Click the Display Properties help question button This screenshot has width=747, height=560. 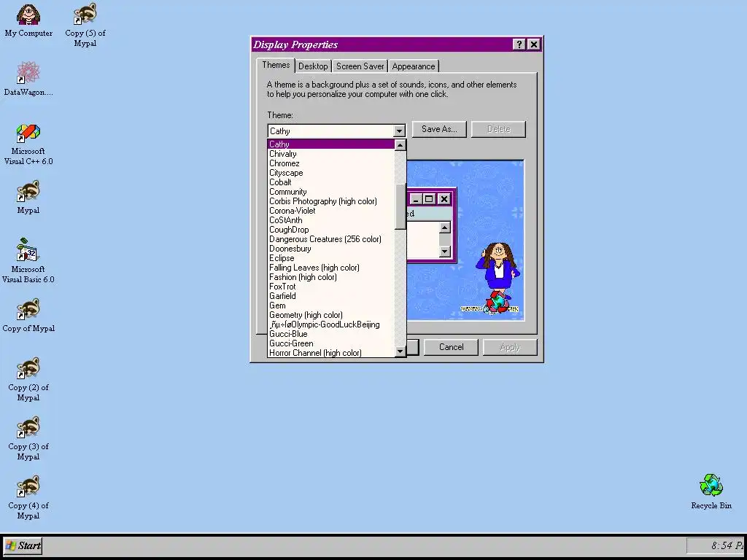(x=519, y=44)
